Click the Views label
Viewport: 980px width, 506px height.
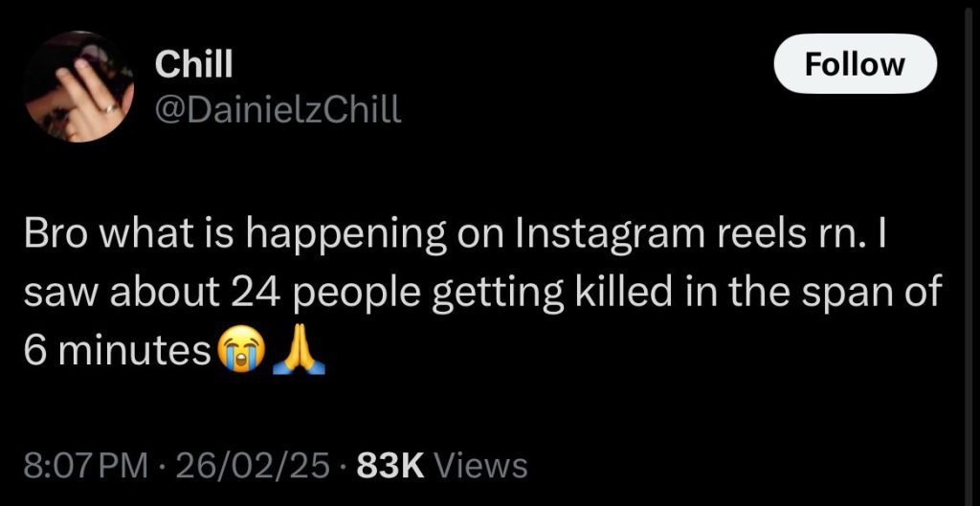tap(480, 465)
